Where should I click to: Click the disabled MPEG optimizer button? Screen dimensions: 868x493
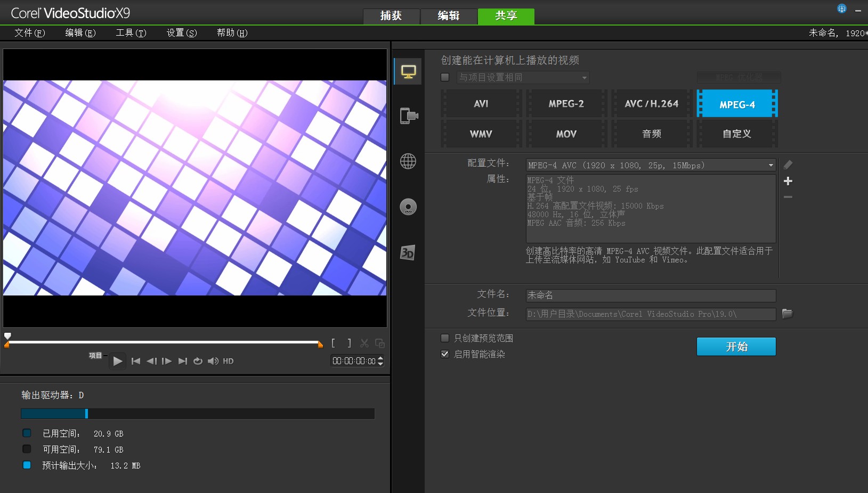click(x=739, y=77)
